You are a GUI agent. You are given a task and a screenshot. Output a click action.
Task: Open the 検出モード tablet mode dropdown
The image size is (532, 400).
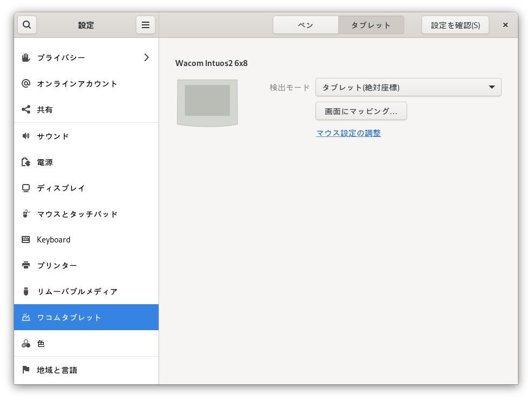click(x=409, y=87)
